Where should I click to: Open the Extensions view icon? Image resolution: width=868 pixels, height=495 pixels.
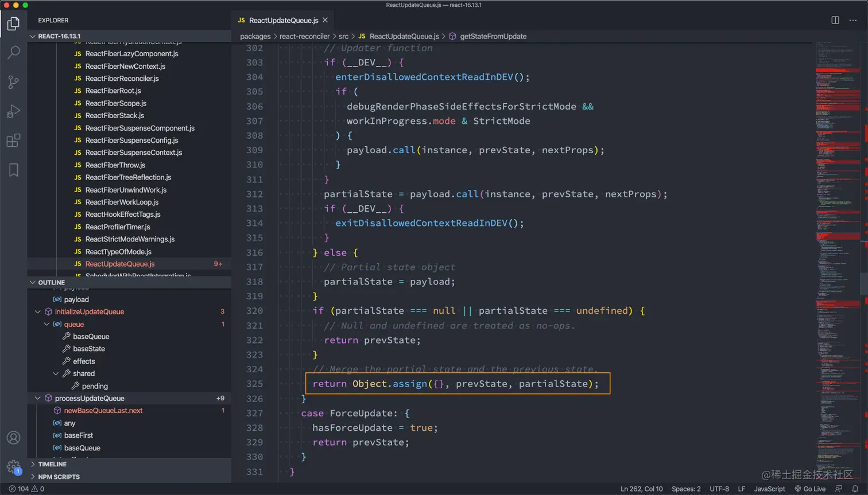13,141
